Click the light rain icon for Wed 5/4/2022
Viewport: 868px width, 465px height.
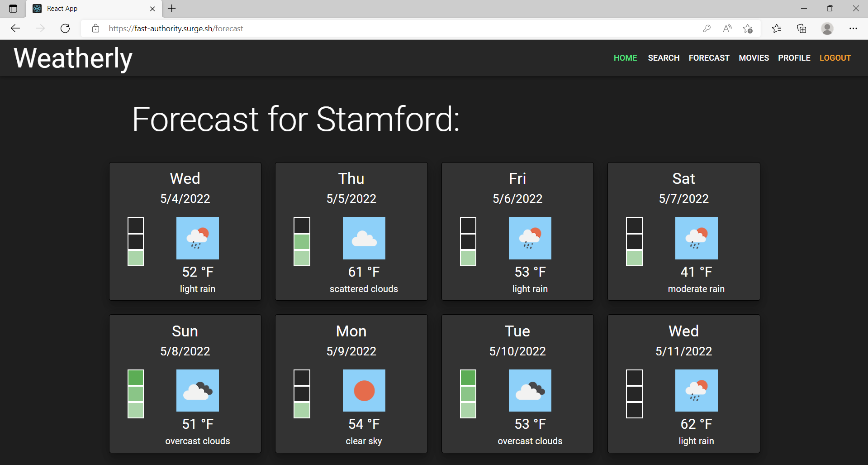(x=198, y=238)
